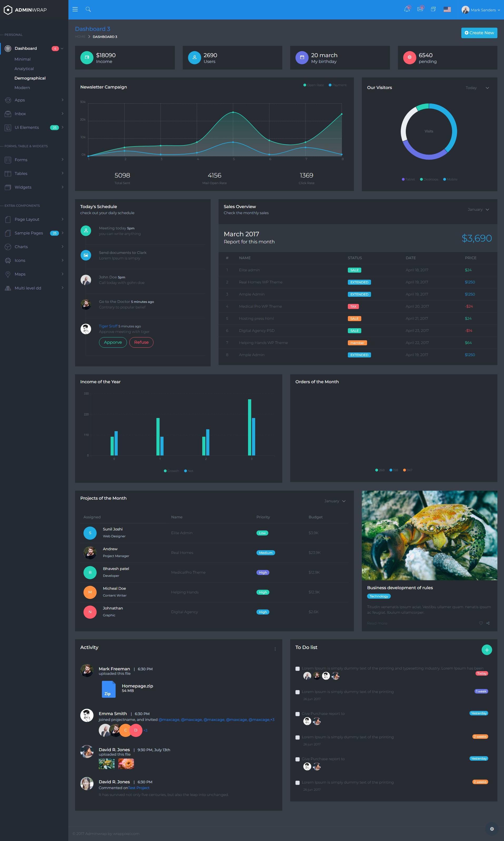Click the 268 legend dot in Orders
Image resolution: width=504 pixels, height=841 pixels.
pos(377,470)
